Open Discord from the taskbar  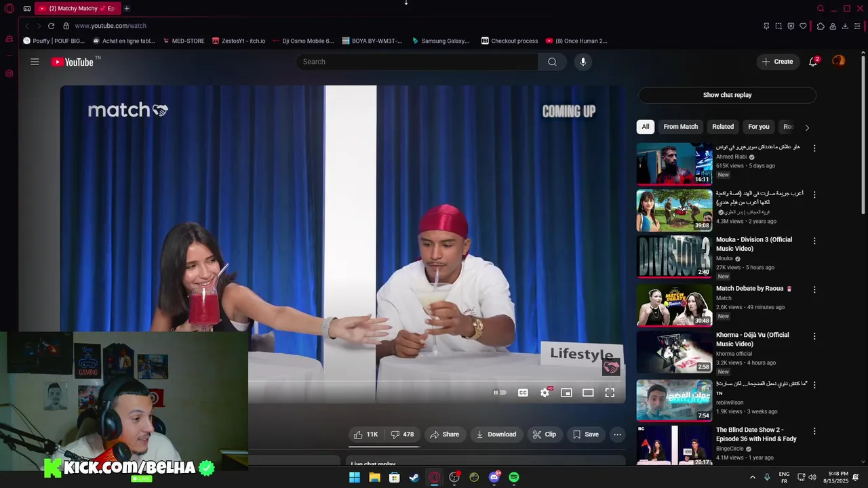(494, 477)
